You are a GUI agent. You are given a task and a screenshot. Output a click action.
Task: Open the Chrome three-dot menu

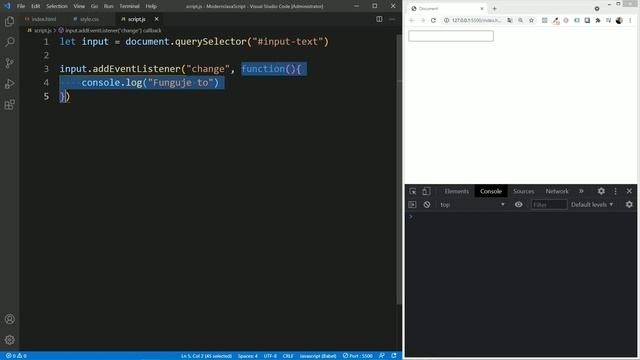tap(630, 20)
